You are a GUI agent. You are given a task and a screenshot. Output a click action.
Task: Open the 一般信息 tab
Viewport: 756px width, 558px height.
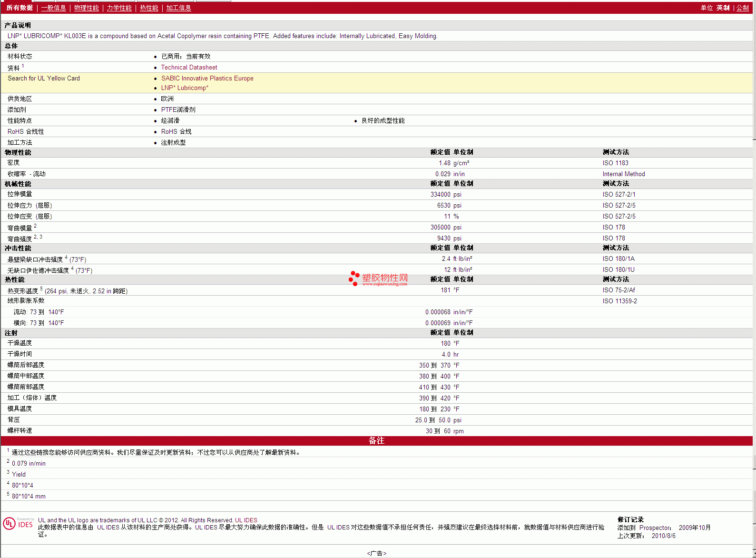[53, 8]
